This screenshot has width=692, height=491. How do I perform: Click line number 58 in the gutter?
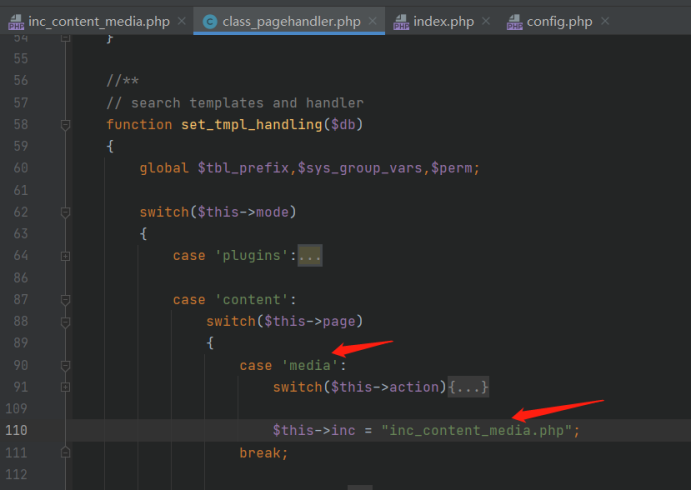[x=21, y=124]
